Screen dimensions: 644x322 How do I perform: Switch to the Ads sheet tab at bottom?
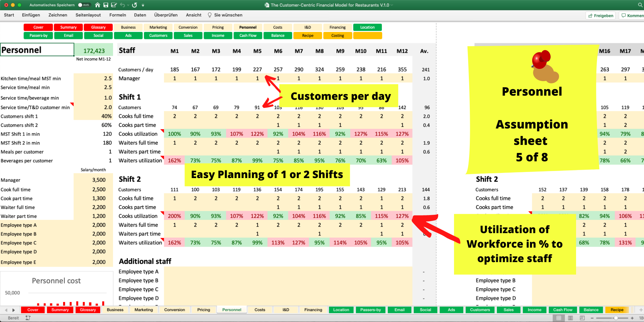(x=451, y=310)
